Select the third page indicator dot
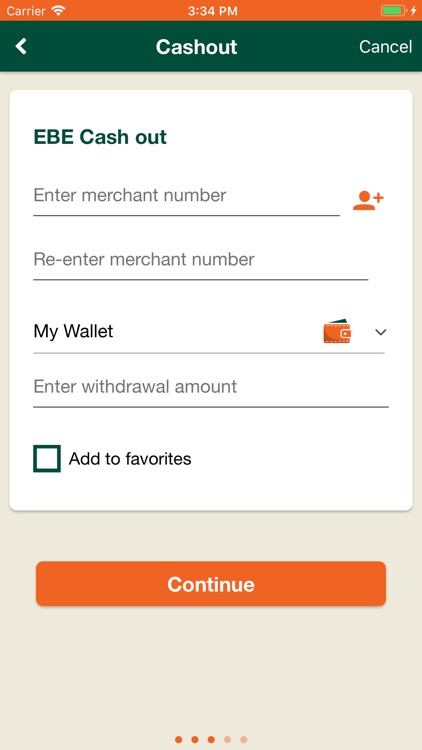This screenshot has height=750, width=422. tap(211, 739)
